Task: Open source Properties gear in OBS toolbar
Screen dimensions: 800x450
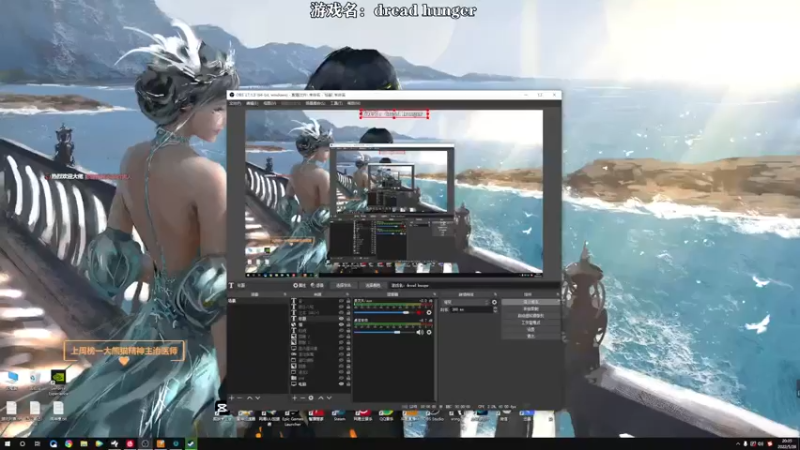Action: coord(298,285)
